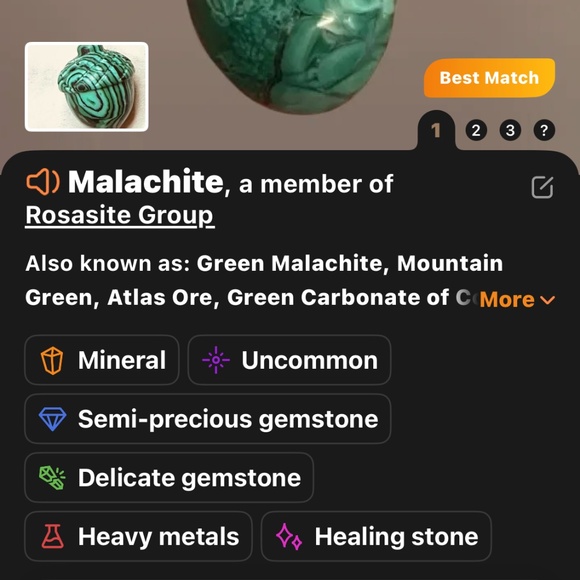Tap the orange Mineral crystal icon

tap(52, 360)
